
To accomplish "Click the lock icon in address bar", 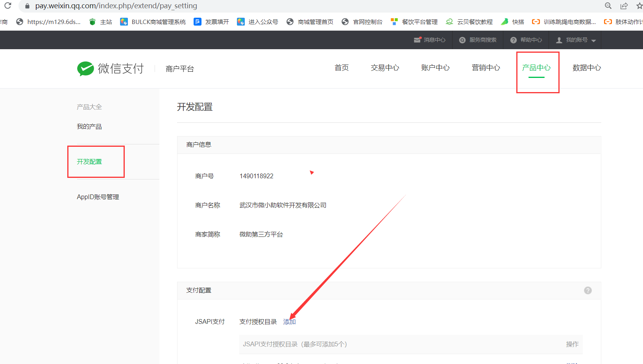I will click(27, 6).
